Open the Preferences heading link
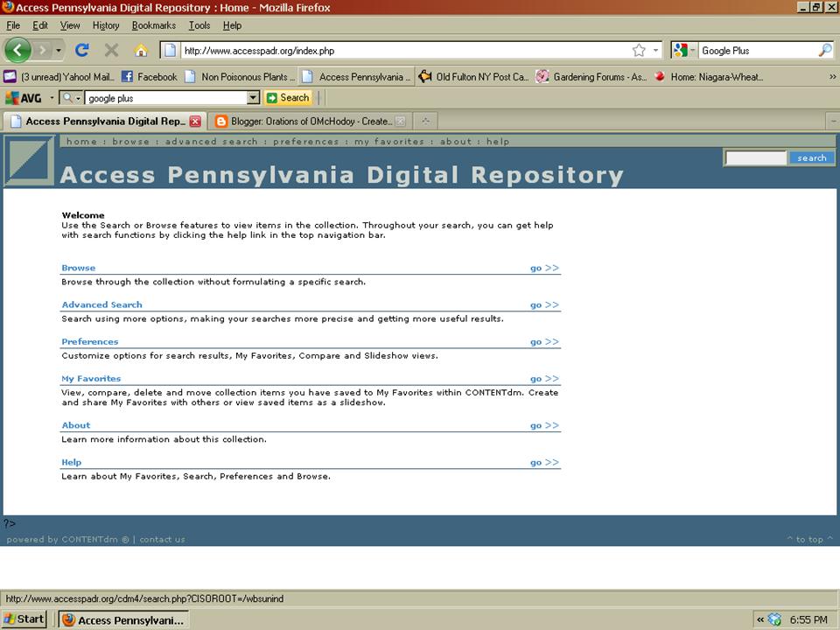The image size is (840, 630). 90,342
